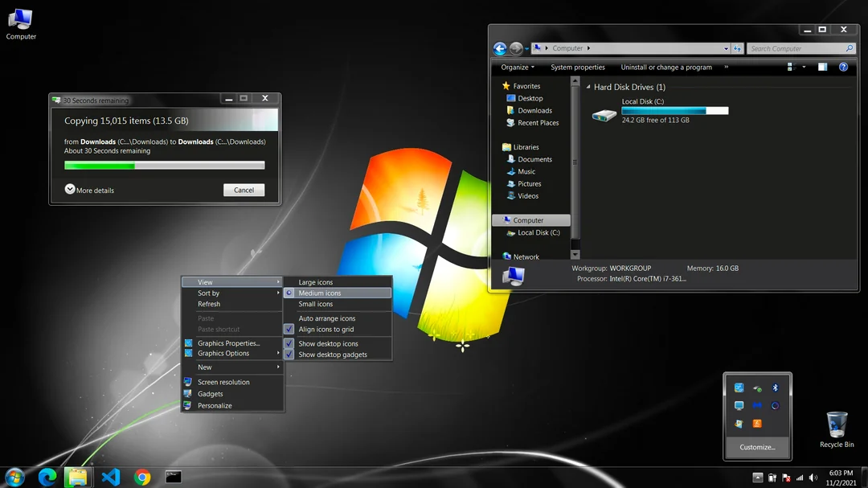Click the Windows Start orb
The width and height of the screenshot is (868, 488).
pos(14,477)
